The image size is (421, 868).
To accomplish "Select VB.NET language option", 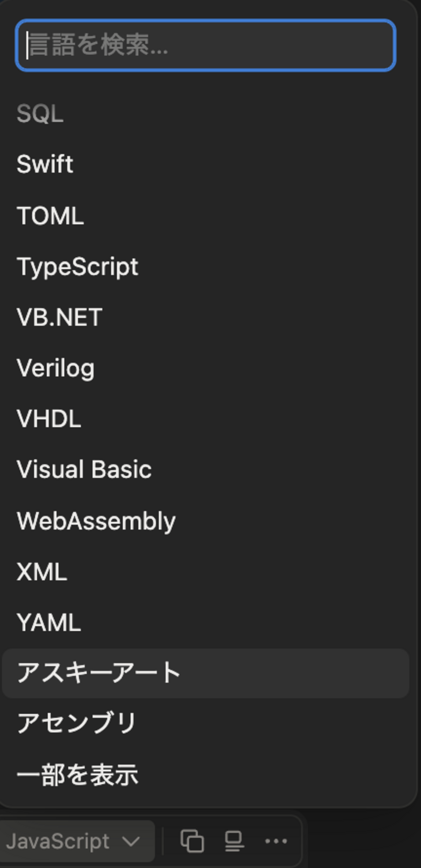I will point(59,317).
